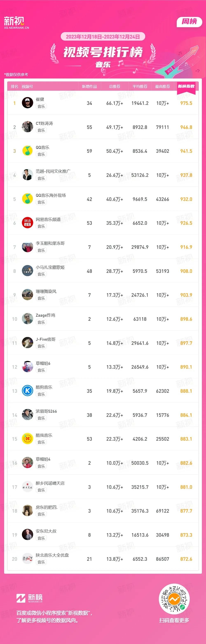Click the 音乐 tag under 小马扎宝藏歌姬
The image size is (206, 644).
tap(41, 274)
